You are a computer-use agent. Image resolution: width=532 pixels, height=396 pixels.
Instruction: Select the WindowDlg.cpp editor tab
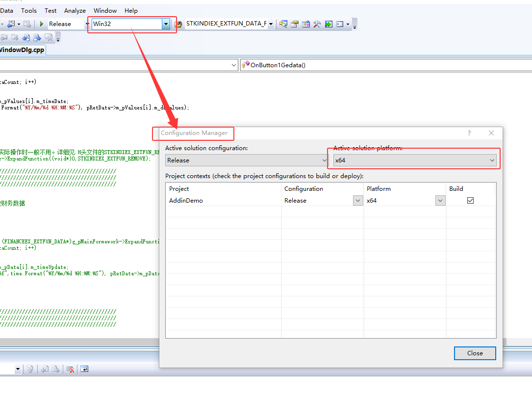[x=21, y=50]
